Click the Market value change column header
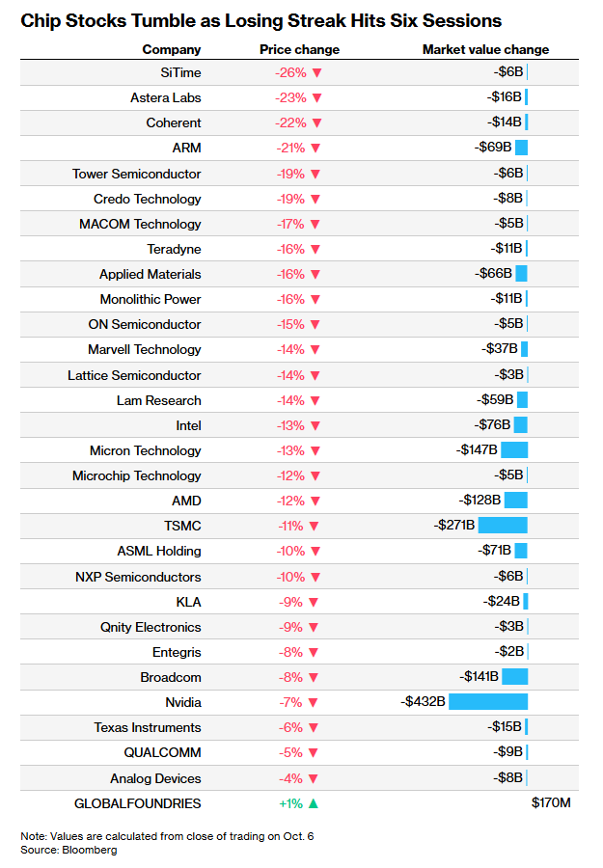 pyautogui.click(x=485, y=50)
